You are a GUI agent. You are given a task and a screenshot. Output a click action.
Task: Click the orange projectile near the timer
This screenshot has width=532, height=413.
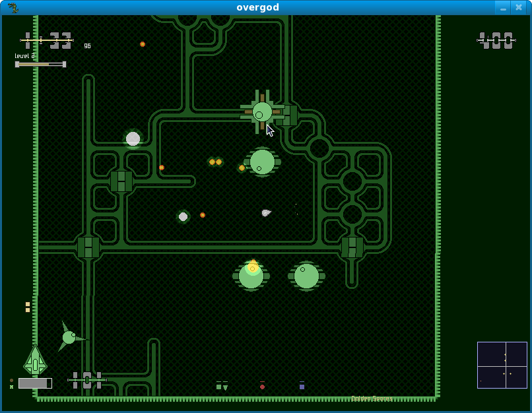point(143,44)
